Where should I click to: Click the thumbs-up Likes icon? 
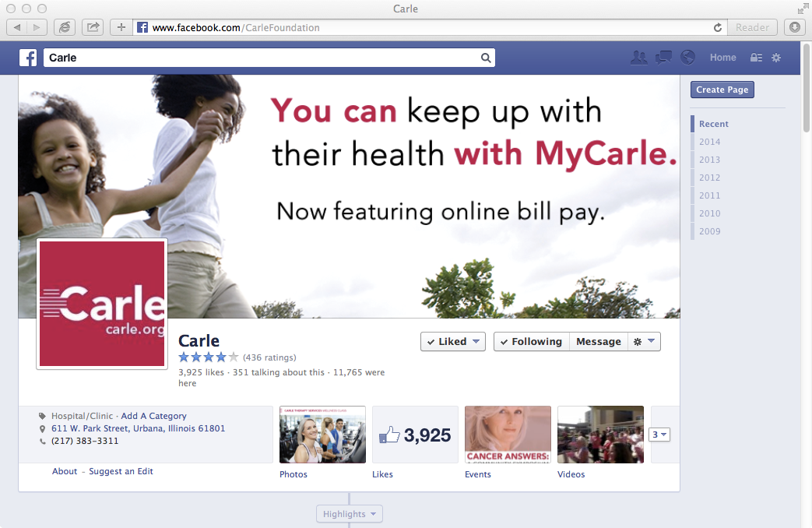[389, 435]
